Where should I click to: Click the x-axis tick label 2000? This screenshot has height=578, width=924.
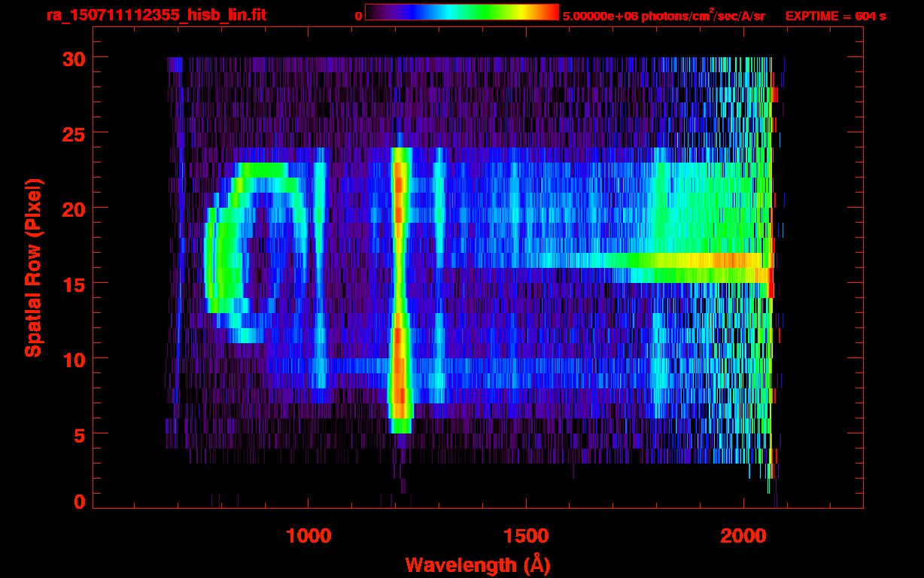[x=743, y=536]
